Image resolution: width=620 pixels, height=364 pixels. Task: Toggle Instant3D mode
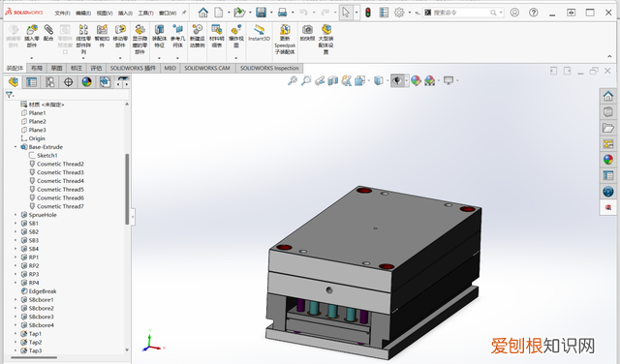click(259, 33)
